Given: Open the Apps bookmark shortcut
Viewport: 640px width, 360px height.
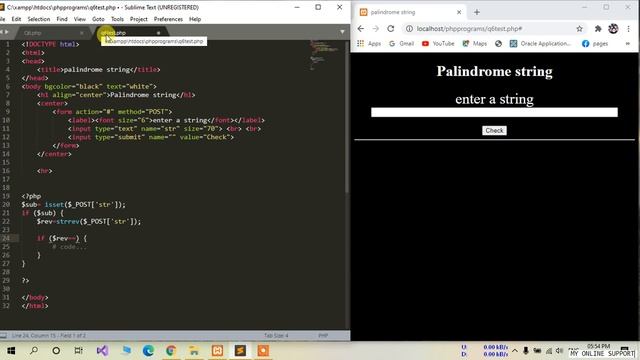Looking at the screenshot, I should click(x=369, y=43).
